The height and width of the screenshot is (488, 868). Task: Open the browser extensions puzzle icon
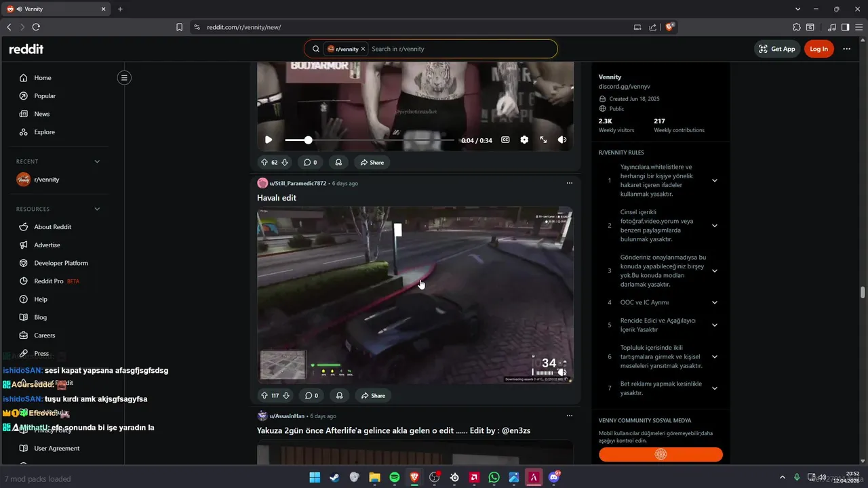click(797, 27)
